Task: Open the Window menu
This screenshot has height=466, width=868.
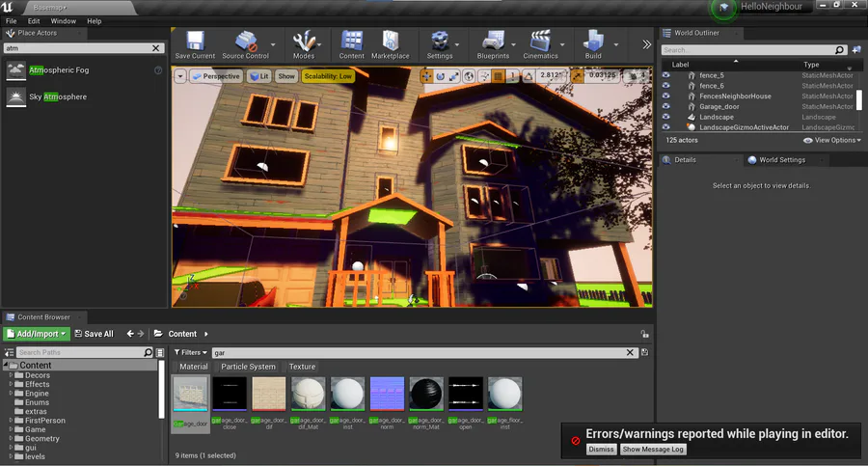Action: (x=63, y=21)
